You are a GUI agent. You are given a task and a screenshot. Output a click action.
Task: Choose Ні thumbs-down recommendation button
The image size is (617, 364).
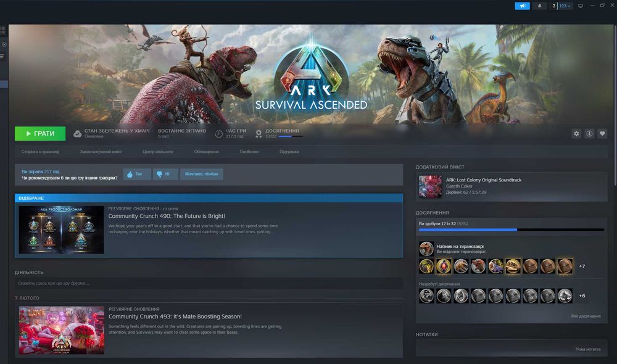coord(165,174)
